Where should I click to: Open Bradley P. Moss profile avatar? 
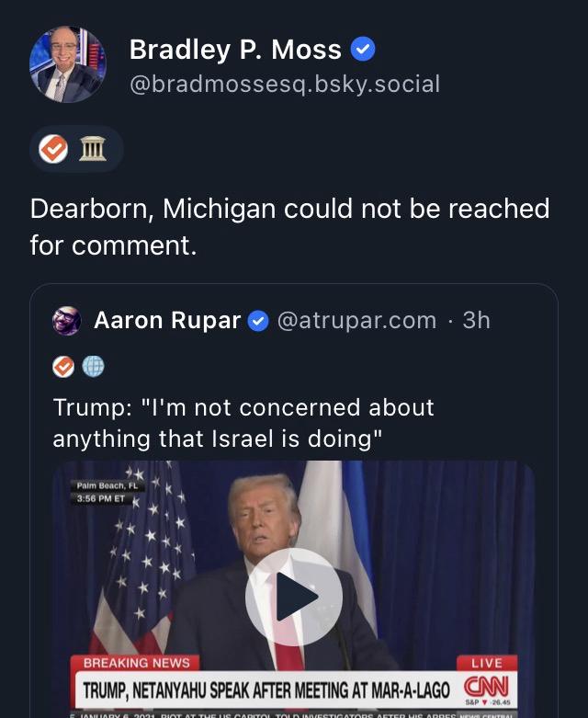click(x=68, y=64)
